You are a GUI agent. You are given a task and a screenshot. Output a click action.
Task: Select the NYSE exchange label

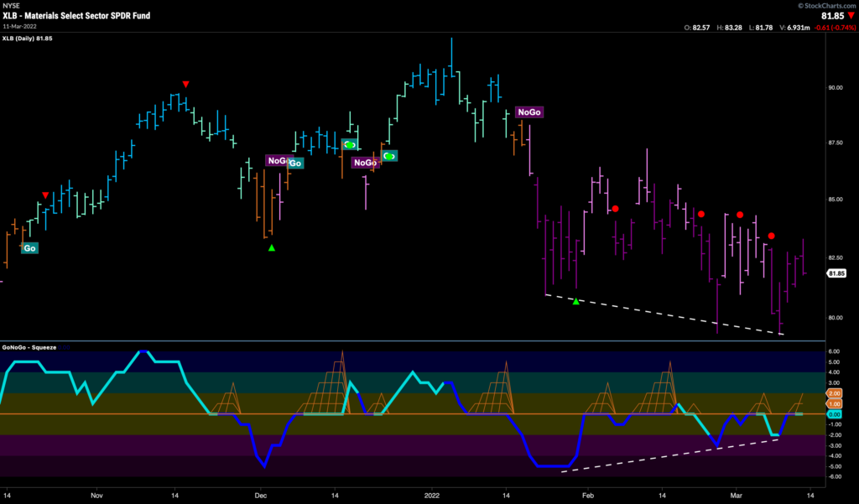[x=11, y=6]
